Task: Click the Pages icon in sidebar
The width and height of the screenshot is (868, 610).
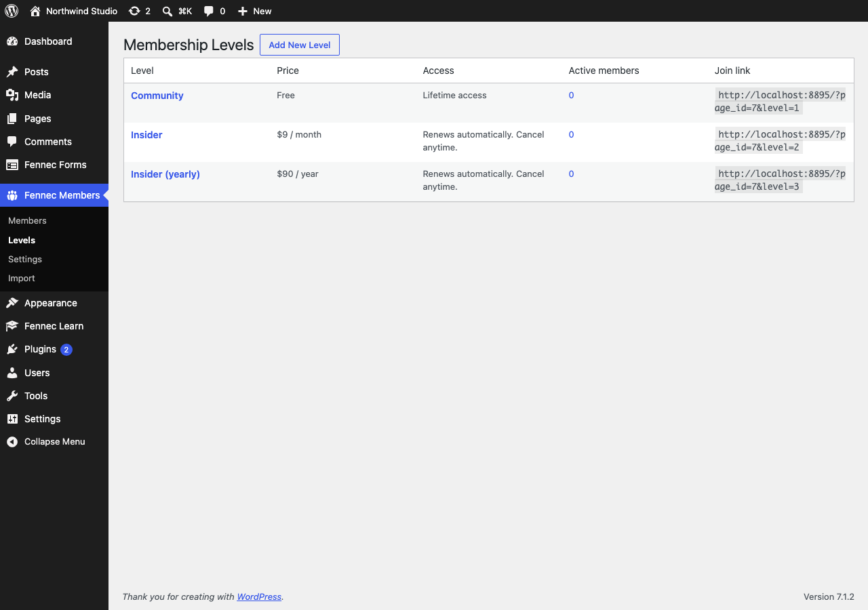Action: [x=12, y=119]
